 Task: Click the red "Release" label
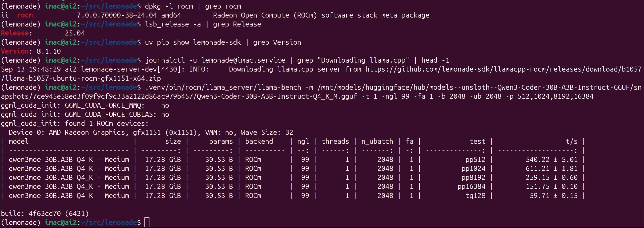click(x=15, y=33)
